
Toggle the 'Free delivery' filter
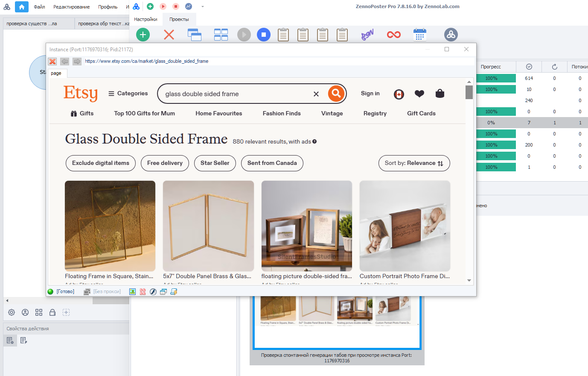(165, 163)
